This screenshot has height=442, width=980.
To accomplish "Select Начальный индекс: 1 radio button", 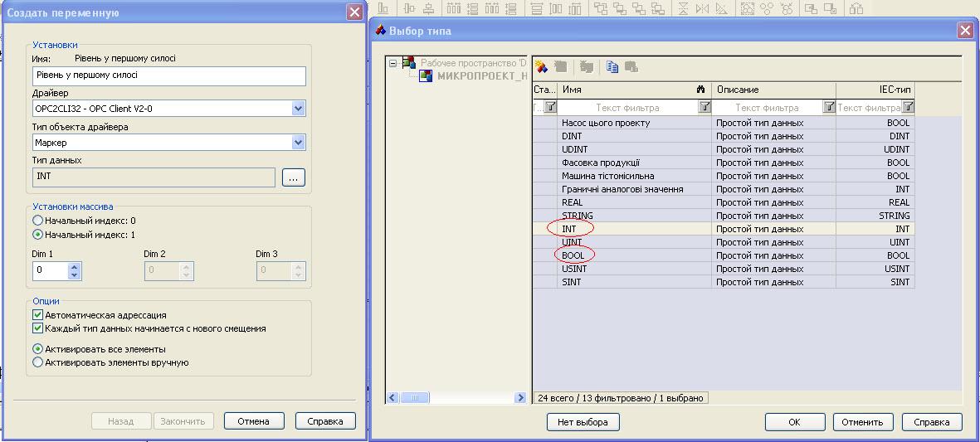I will tap(37, 235).
